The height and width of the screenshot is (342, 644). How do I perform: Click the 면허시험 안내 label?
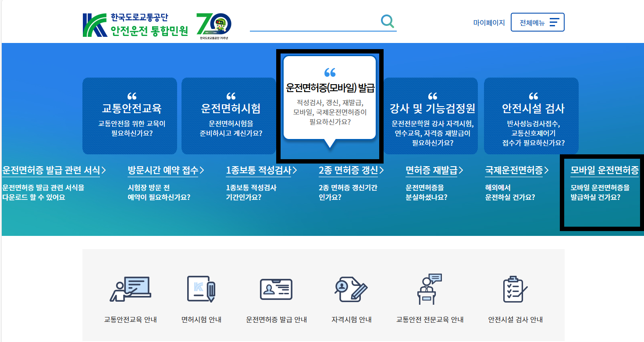click(201, 320)
